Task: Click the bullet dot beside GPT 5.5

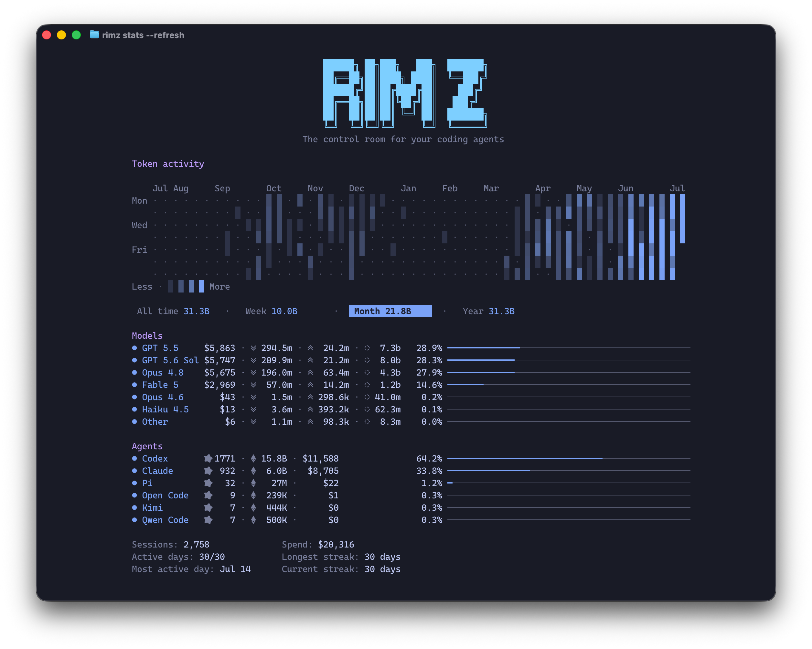Action: coord(134,348)
